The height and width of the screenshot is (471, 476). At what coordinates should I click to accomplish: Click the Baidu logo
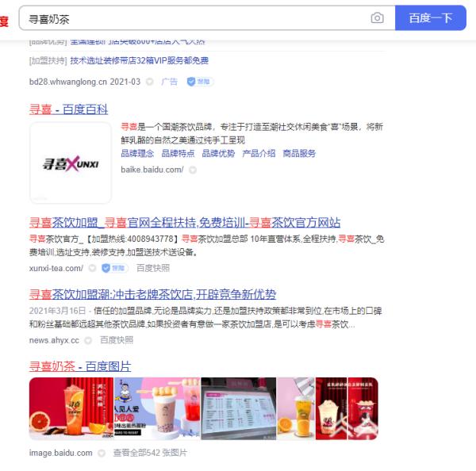[x=4, y=21]
